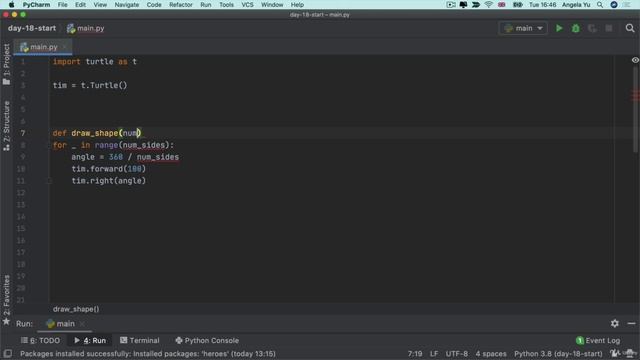Click the star icon in Favorites sidebar
This screenshot has height=360, width=640.
click(6, 322)
